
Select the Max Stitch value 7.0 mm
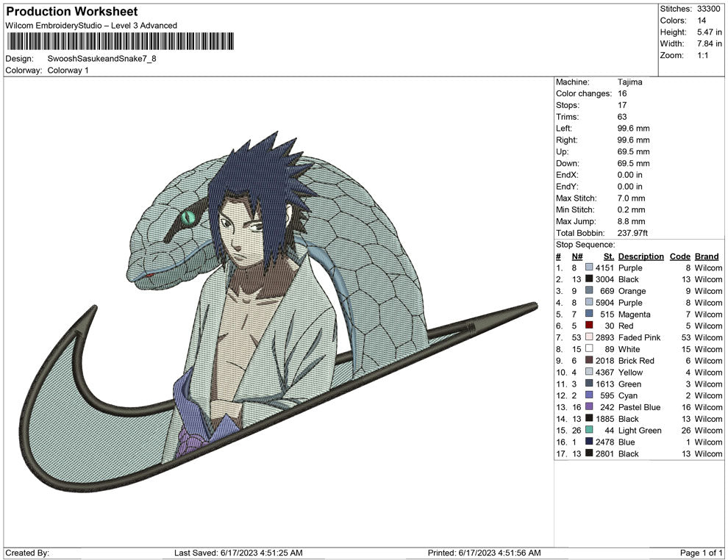tap(632, 198)
